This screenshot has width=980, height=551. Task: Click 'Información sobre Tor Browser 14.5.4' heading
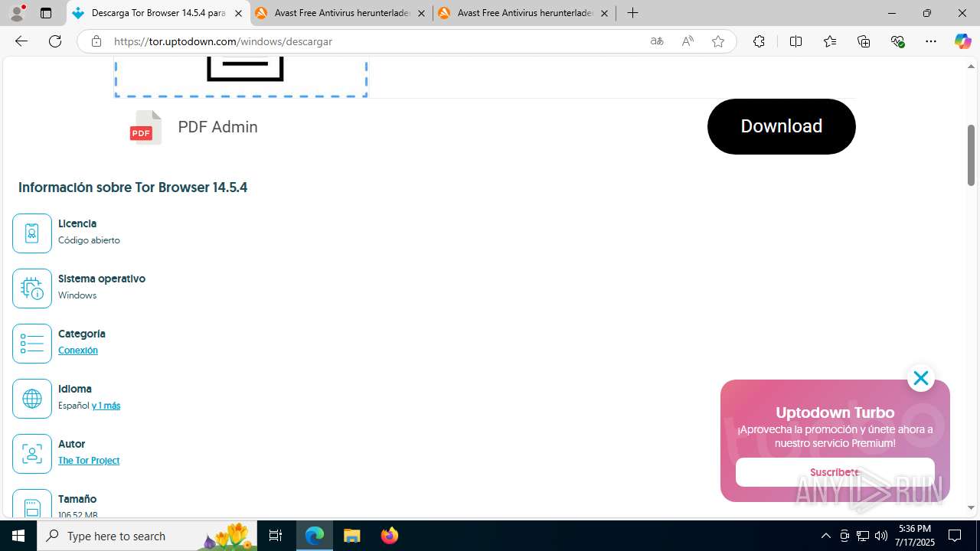(132, 187)
